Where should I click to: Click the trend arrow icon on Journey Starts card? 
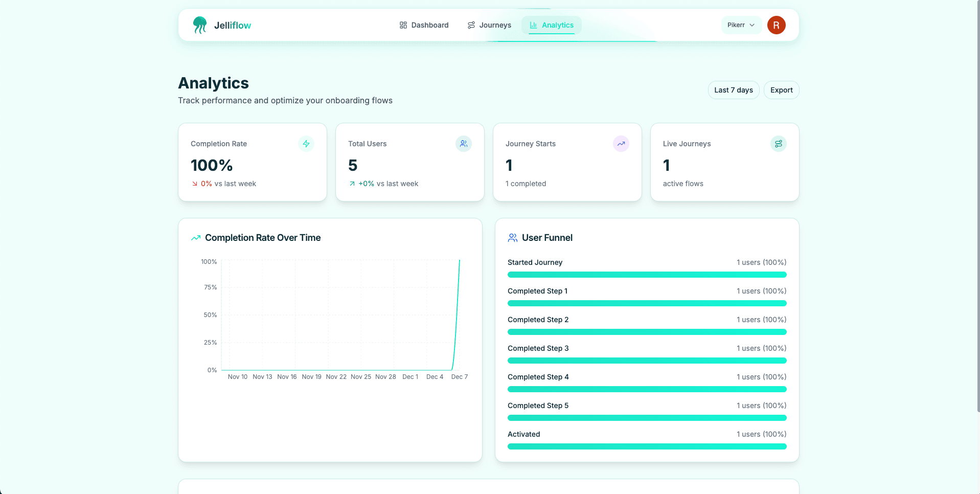pyautogui.click(x=621, y=144)
